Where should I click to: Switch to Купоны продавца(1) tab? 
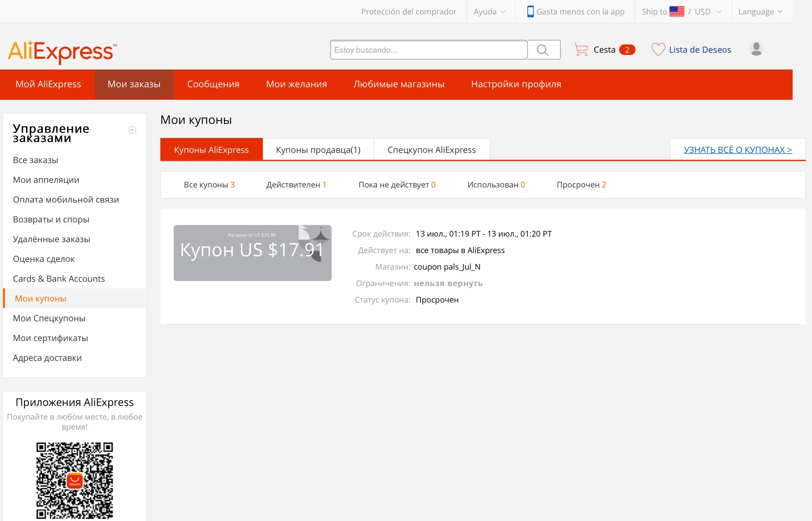(x=318, y=150)
